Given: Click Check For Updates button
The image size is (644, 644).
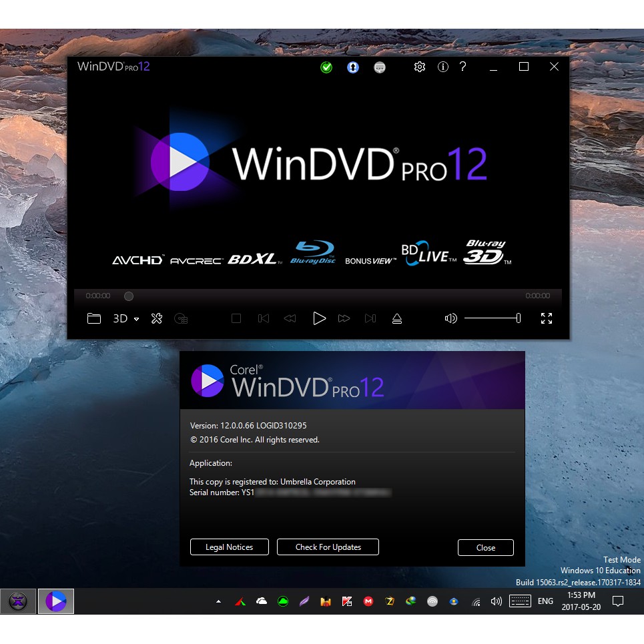Looking at the screenshot, I should [x=328, y=547].
